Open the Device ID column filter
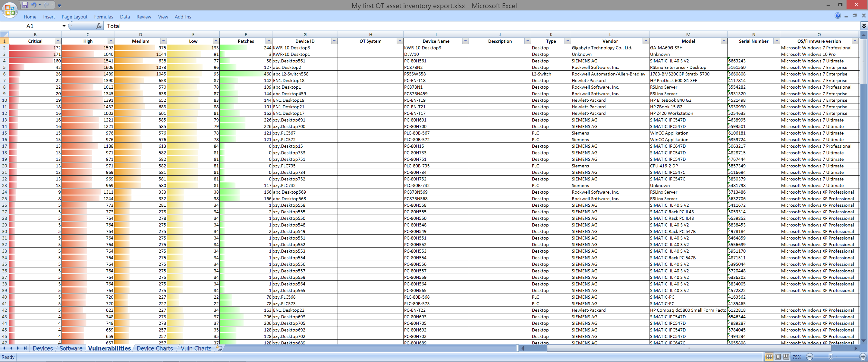 [334, 41]
